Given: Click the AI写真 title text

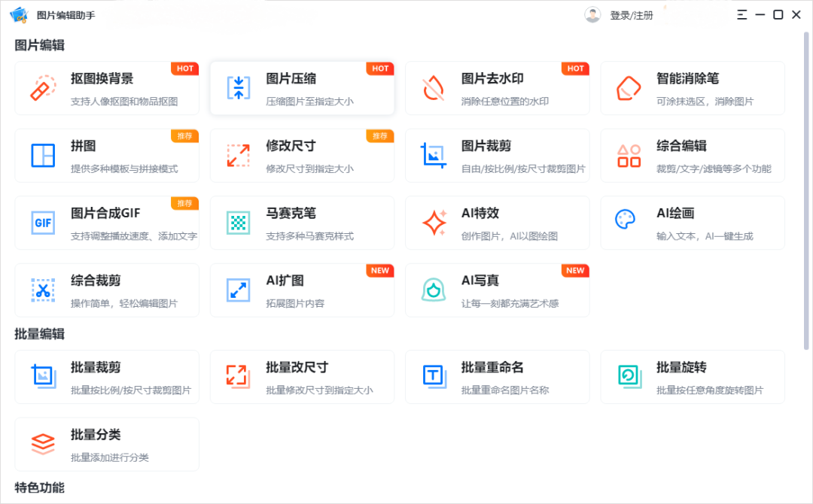Looking at the screenshot, I should [x=480, y=281].
